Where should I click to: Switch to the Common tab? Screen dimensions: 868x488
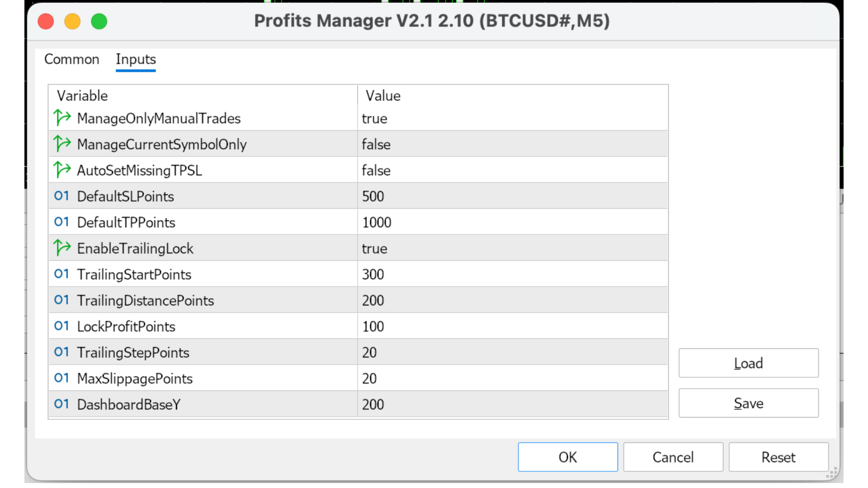71,59
